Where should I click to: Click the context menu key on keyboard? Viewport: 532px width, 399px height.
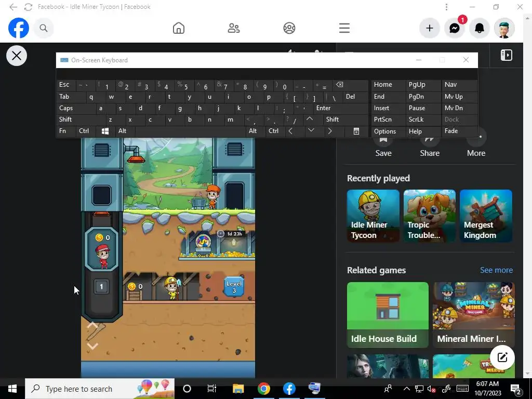[x=356, y=131]
